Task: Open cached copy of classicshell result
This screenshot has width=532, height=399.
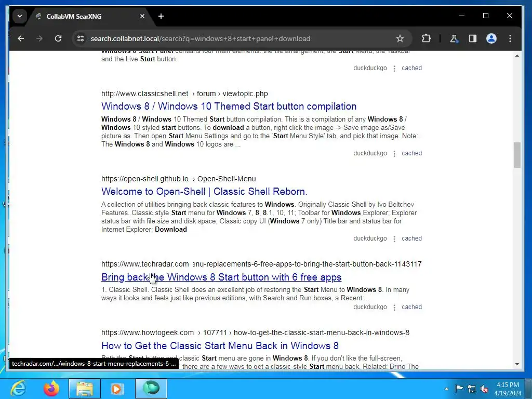Action: [411, 153]
